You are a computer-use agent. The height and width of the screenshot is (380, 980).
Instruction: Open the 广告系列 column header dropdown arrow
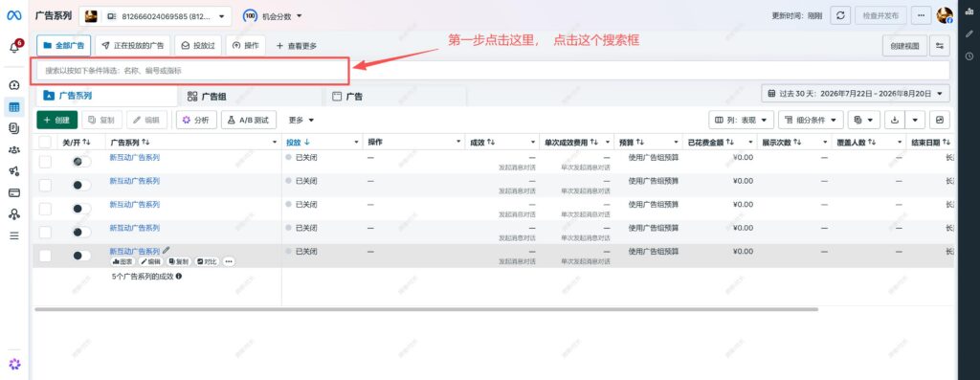click(275, 143)
